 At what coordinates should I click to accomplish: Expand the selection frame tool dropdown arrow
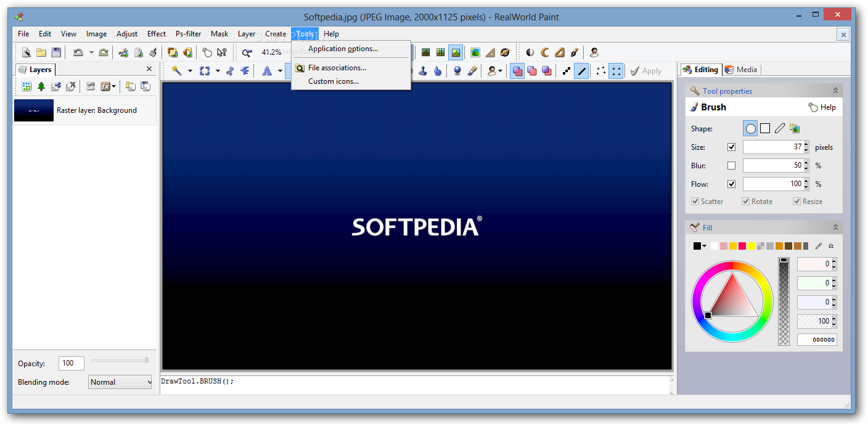218,71
